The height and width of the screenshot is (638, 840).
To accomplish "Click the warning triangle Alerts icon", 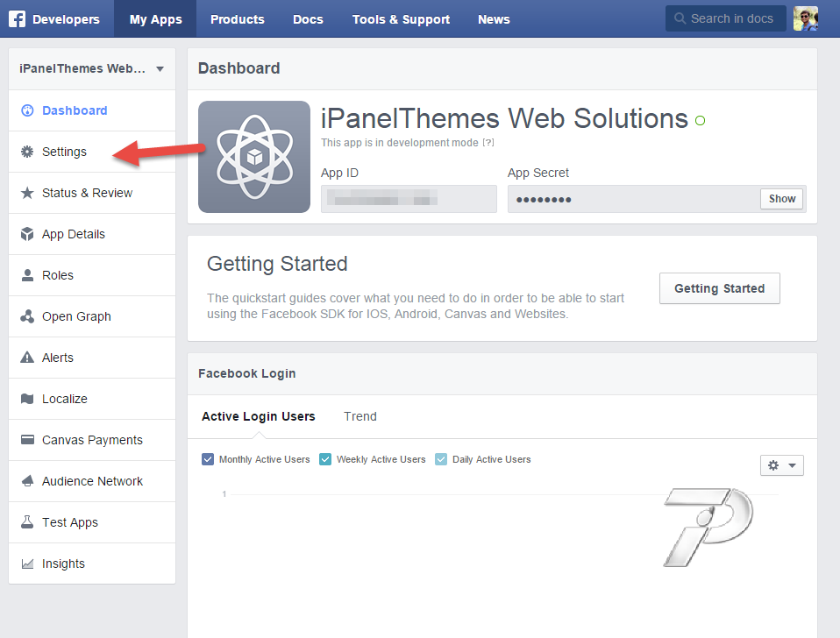I will pyautogui.click(x=26, y=358).
